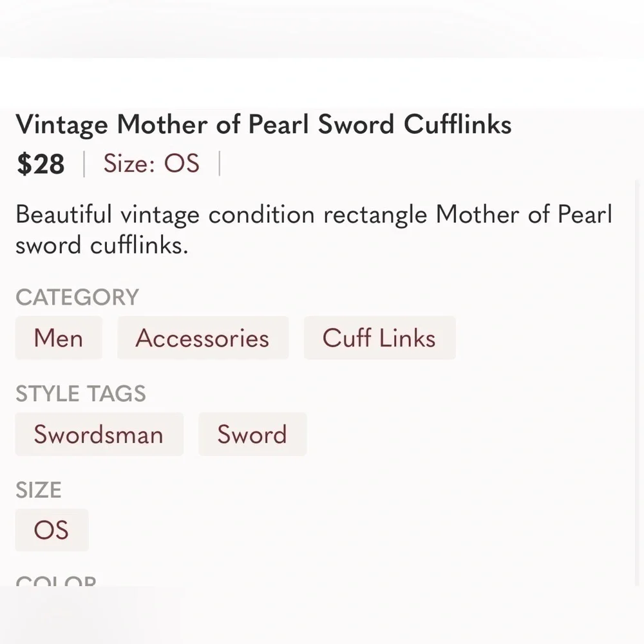Open the Size: OS link beside price

(x=151, y=163)
